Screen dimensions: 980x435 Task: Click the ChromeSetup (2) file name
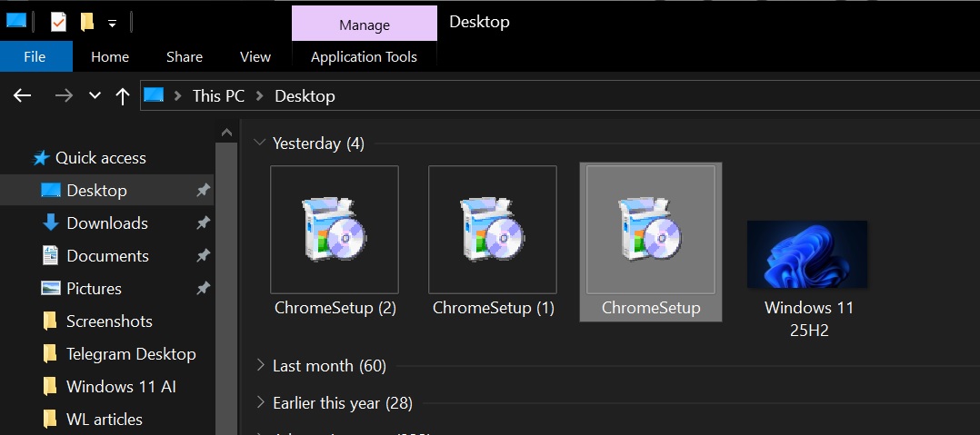click(x=335, y=308)
